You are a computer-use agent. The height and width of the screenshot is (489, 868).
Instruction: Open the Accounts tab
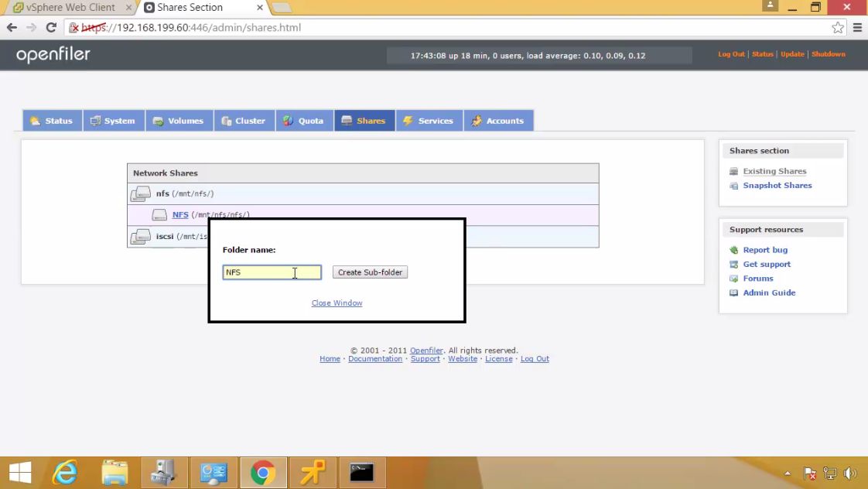tap(498, 121)
